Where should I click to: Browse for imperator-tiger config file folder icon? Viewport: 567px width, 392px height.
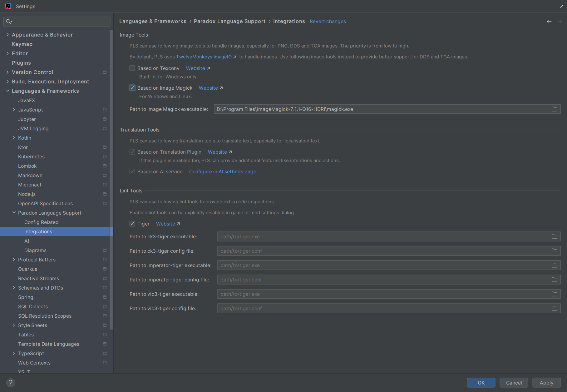(554, 280)
